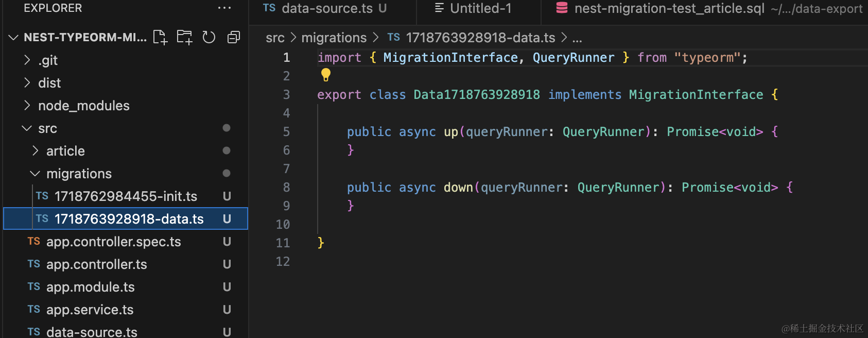Click the EXPLORER panel title

click(53, 8)
